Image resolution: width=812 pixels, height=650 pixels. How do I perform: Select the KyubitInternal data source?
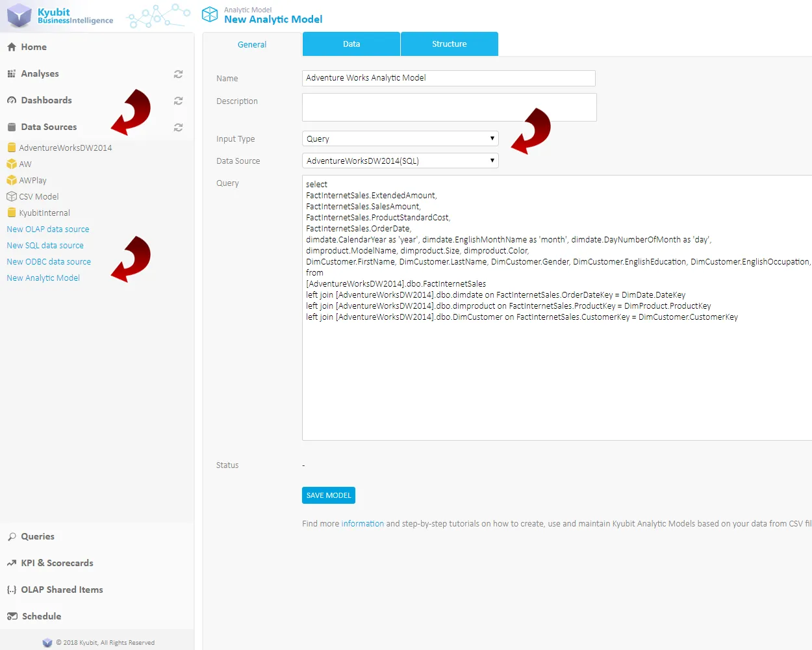coord(44,213)
